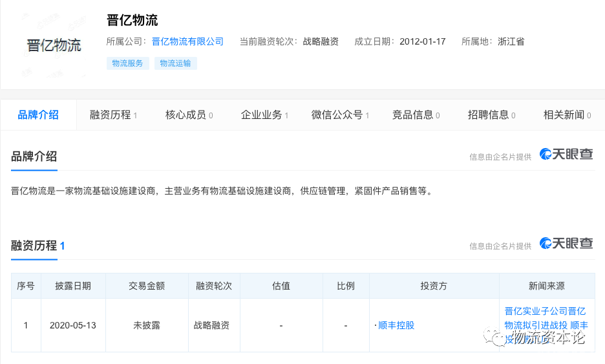605x364 pixels.
Task: Click the 晋亿物流 company logo image
Action: pyautogui.click(x=54, y=45)
